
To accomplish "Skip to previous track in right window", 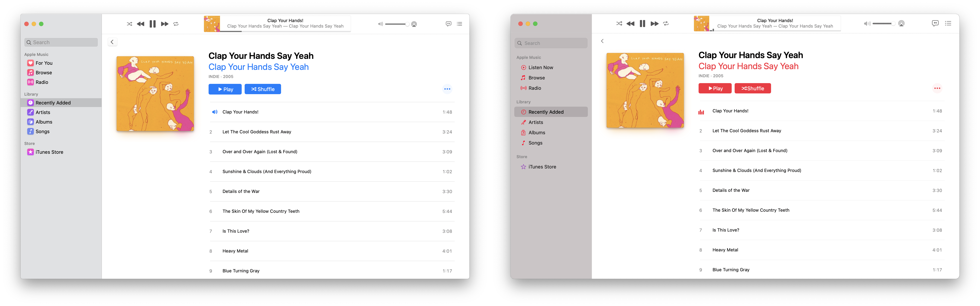I will point(630,24).
